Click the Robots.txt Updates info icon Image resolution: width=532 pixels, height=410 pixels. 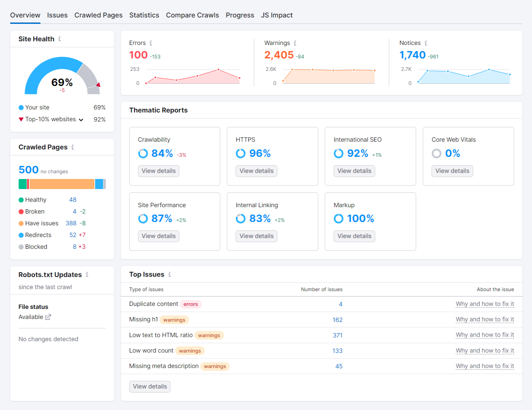[87, 275]
